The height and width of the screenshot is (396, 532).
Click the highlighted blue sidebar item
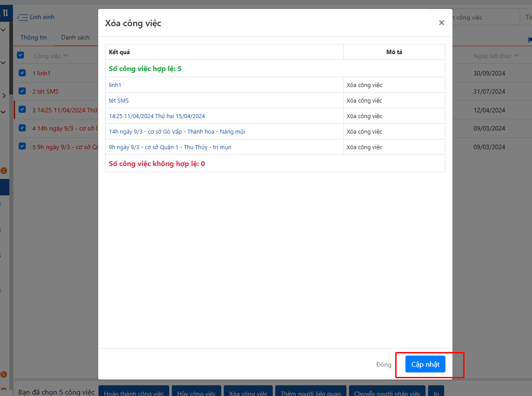coord(4,187)
